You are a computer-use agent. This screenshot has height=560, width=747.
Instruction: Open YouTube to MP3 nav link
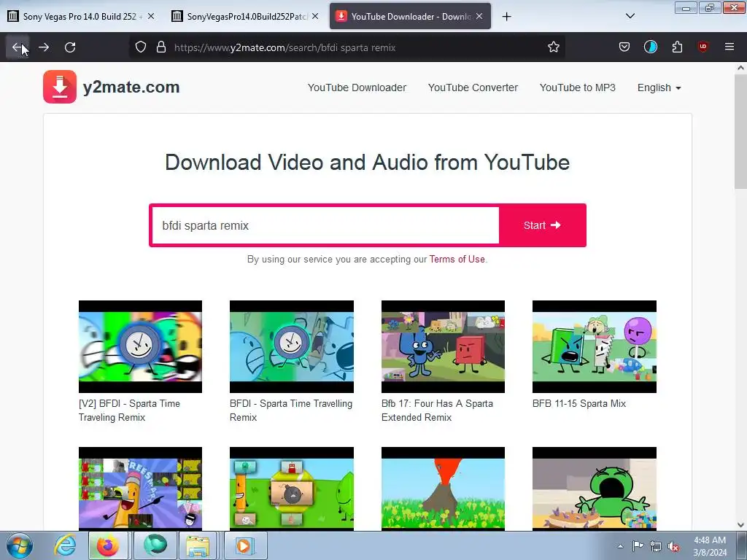tap(578, 87)
